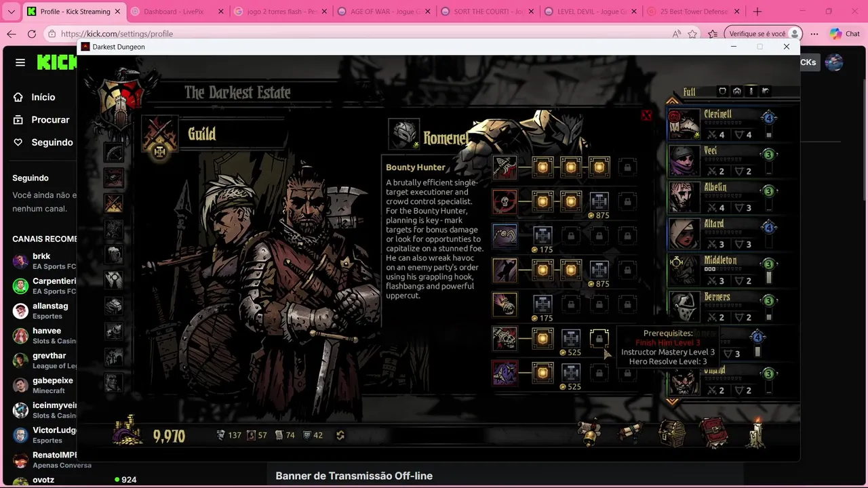
Task: Click the deeds heirloom icon showing 74
Action: pos(279,435)
